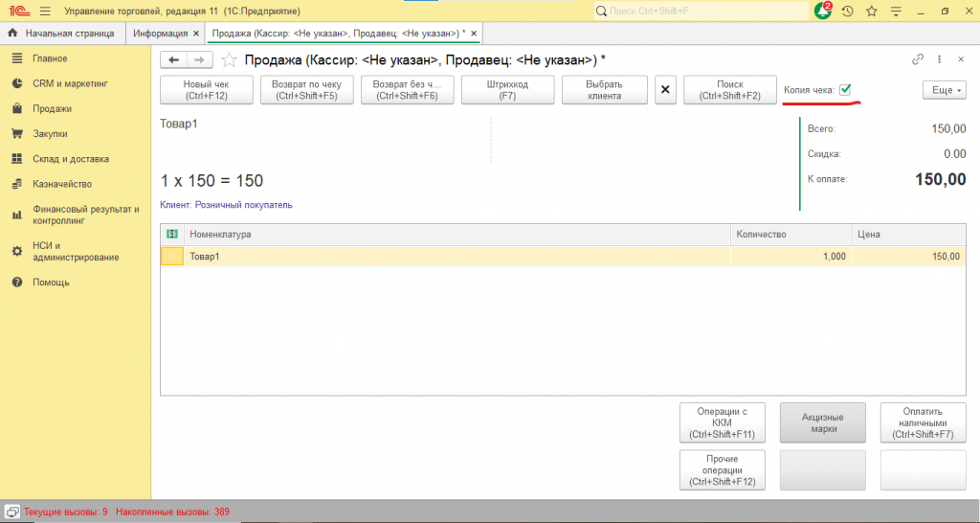The image size is (980, 523).
Task: Open form's three-dot options menu
Action: click(x=939, y=59)
